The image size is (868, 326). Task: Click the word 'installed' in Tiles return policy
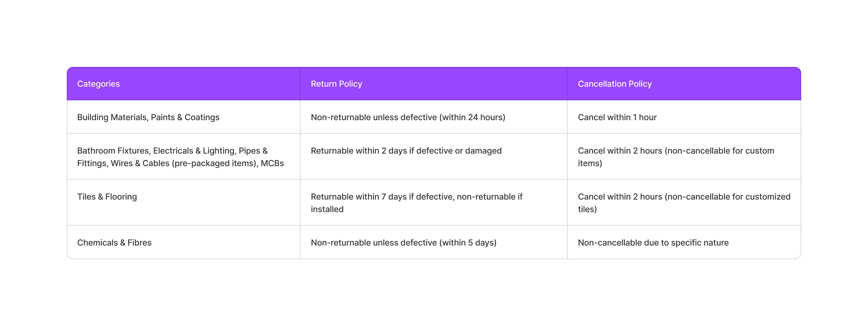click(x=327, y=209)
